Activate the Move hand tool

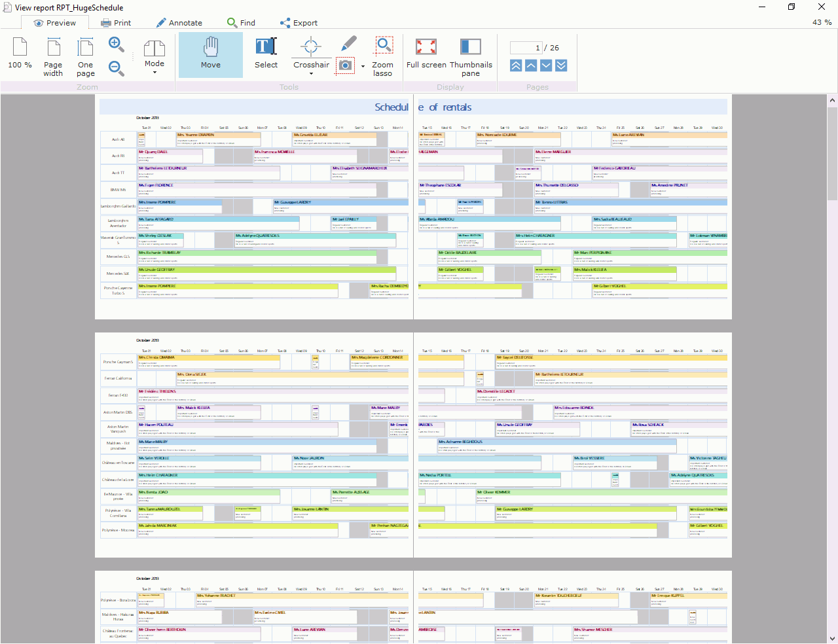click(x=211, y=55)
